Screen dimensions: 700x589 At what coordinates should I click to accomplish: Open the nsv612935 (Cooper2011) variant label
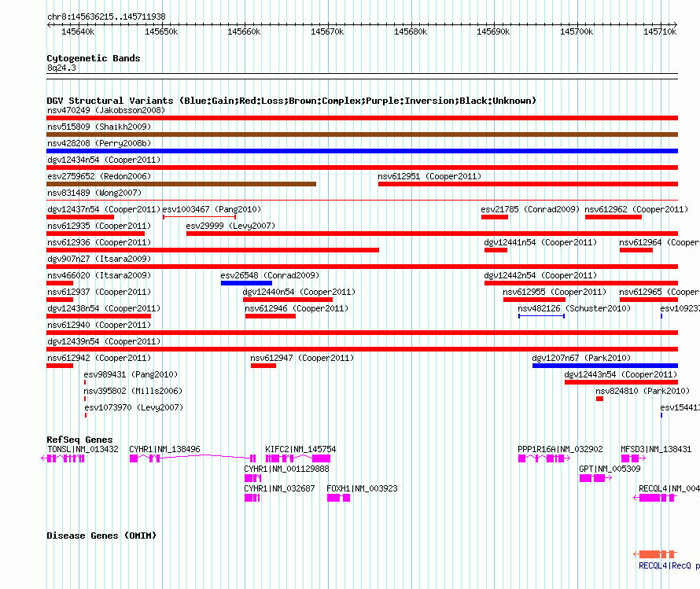click(x=99, y=226)
